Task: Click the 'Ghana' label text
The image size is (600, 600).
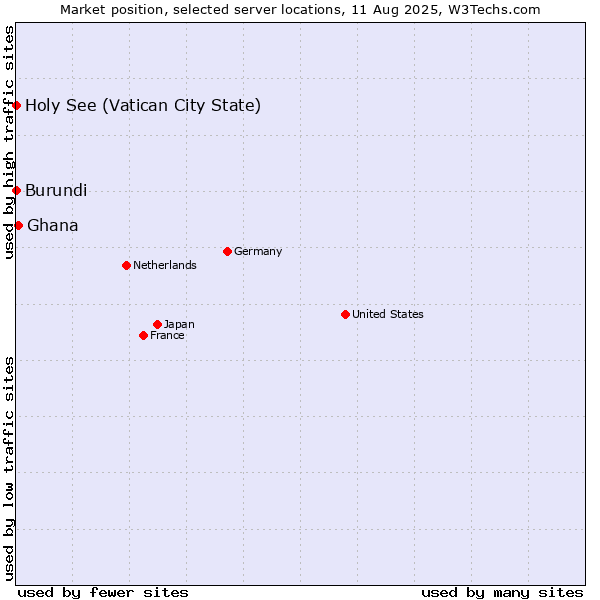Action: coord(52,226)
